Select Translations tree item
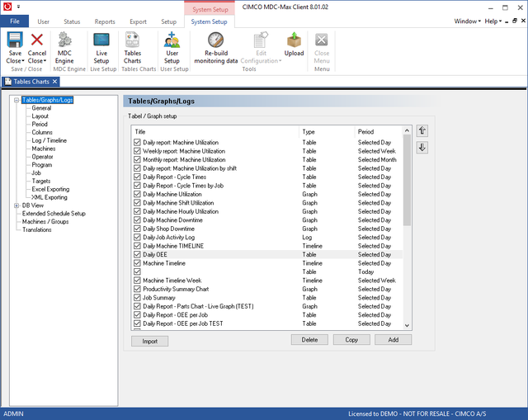This screenshot has height=420, width=528. pos(37,229)
